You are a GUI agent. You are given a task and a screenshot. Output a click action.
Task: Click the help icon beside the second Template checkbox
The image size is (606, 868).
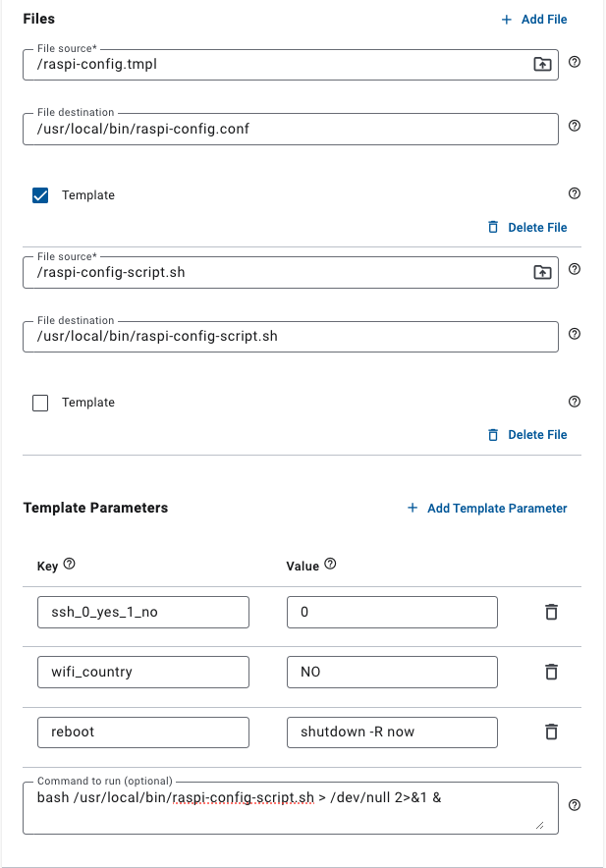[x=575, y=401]
